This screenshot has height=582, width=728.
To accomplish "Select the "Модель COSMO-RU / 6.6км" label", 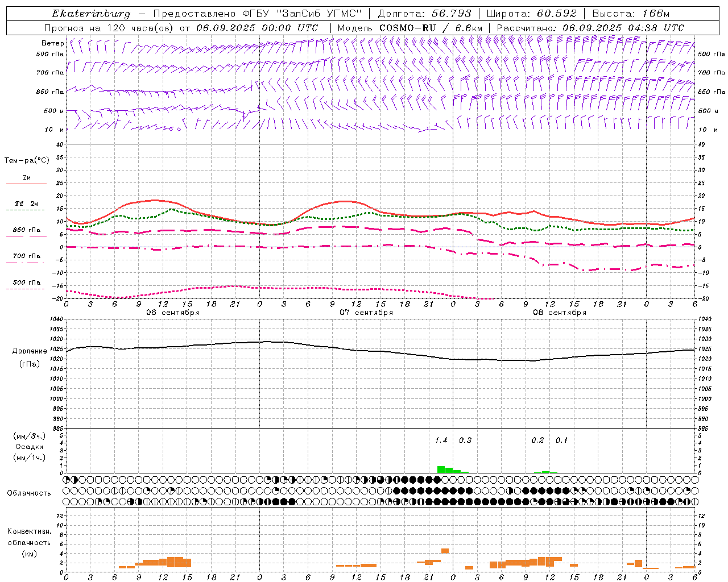I will [410, 28].
